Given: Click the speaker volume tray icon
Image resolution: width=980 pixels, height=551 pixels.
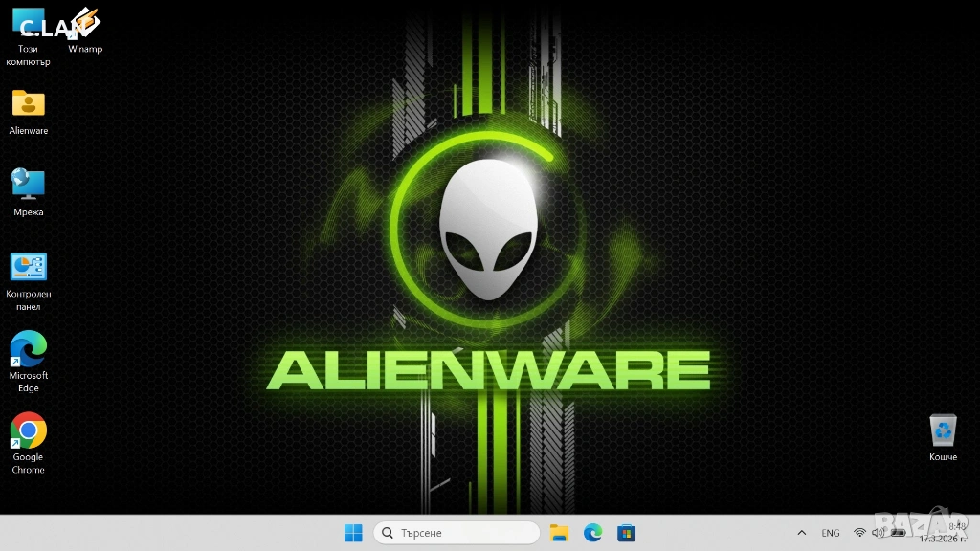Looking at the screenshot, I should [x=878, y=533].
